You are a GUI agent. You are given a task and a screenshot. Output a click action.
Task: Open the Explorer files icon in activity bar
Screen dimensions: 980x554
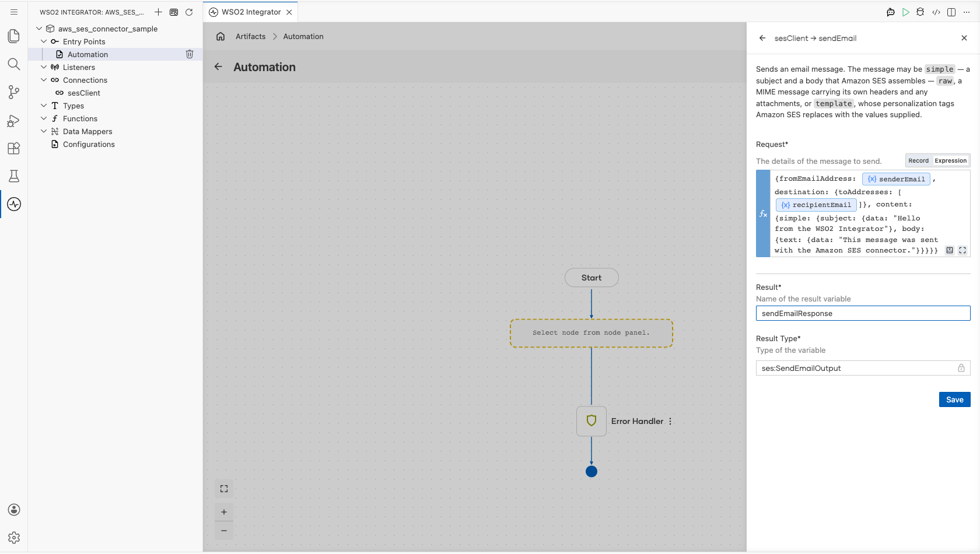tap(14, 36)
